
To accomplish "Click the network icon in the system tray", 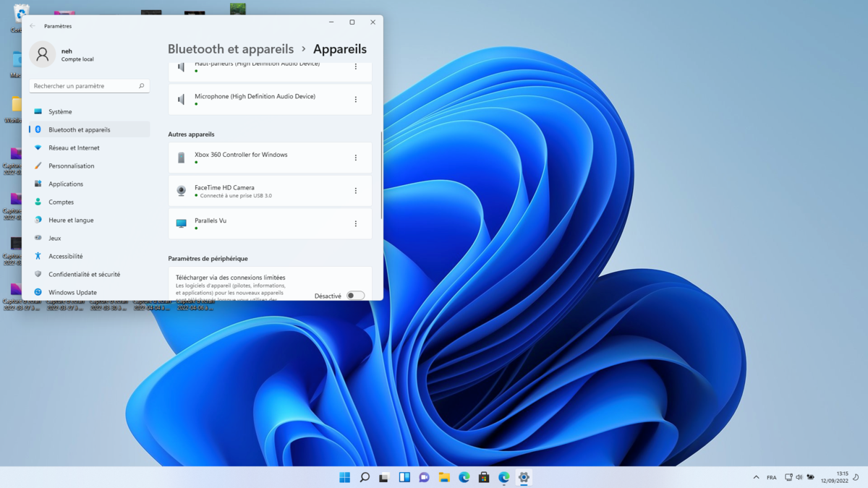I will click(x=788, y=477).
